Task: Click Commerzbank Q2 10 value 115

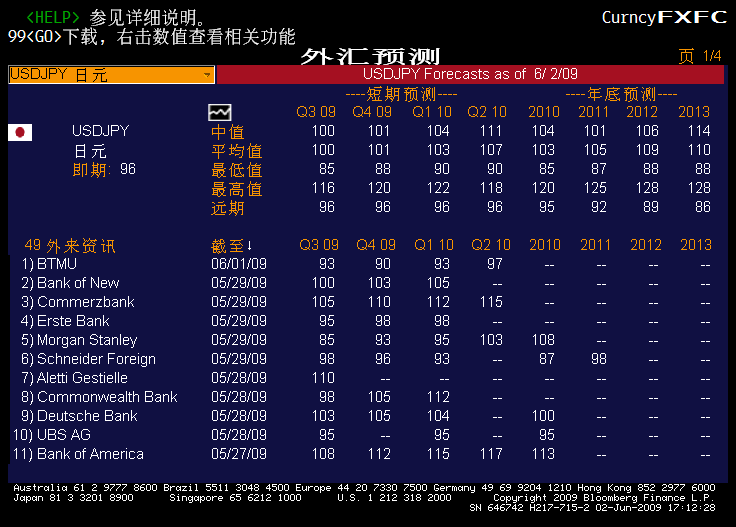Action: click(491, 302)
